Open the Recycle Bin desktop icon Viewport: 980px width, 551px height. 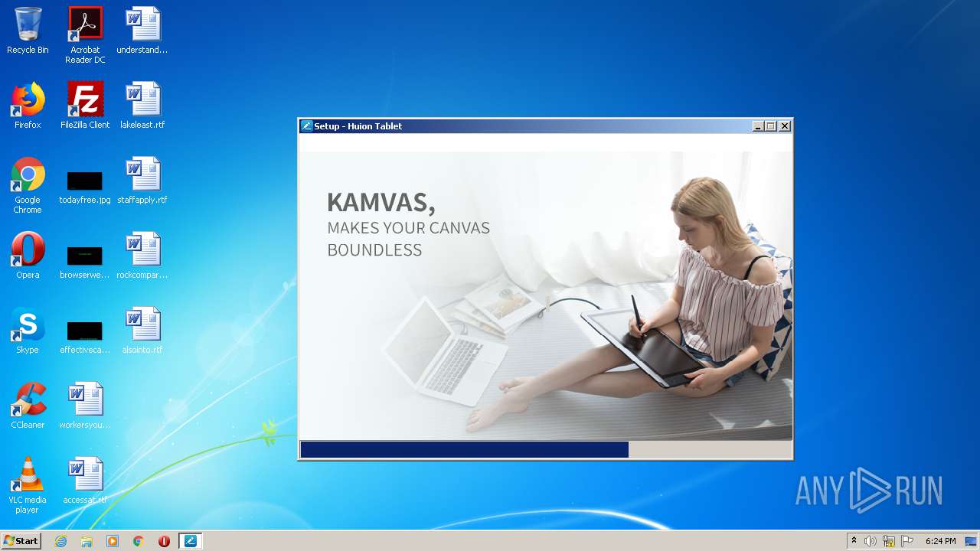pyautogui.click(x=28, y=31)
